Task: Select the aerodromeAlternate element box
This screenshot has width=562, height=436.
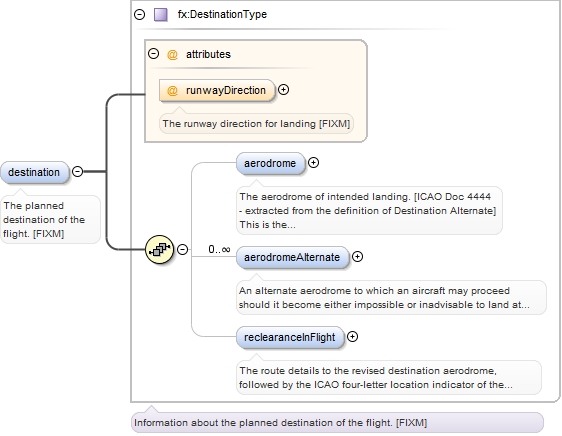Action: pyautogui.click(x=292, y=257)
